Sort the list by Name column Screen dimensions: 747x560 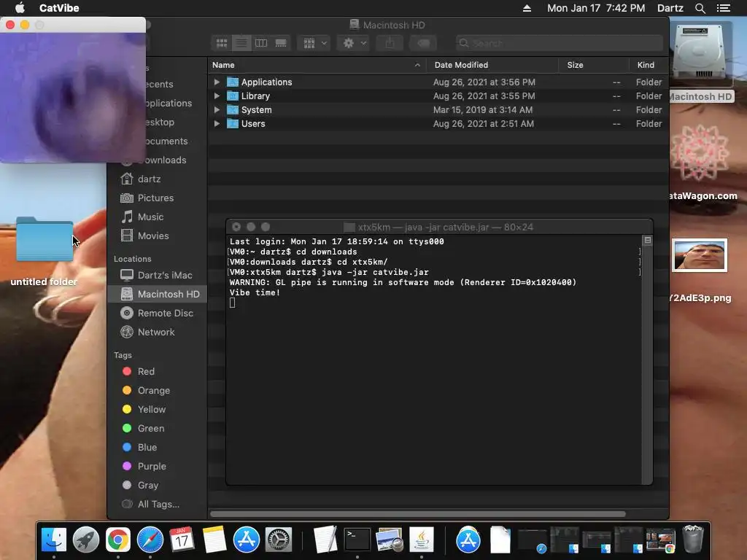point(317,65)
